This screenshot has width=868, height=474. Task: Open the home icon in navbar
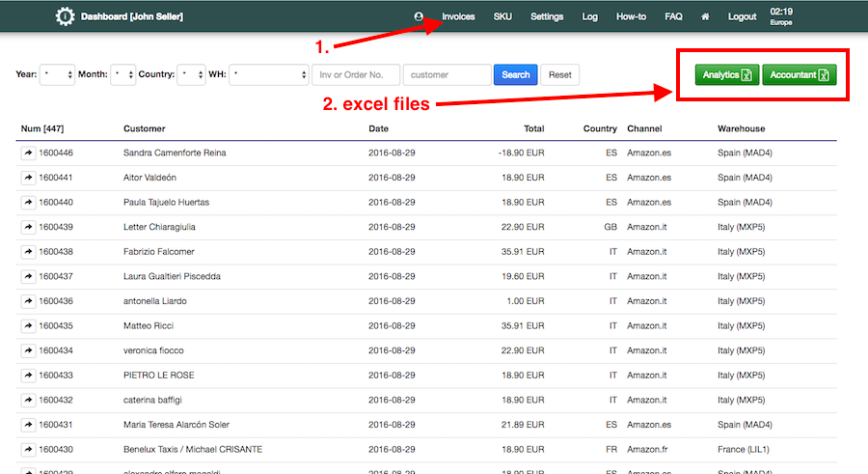click(x=705, y=16)
